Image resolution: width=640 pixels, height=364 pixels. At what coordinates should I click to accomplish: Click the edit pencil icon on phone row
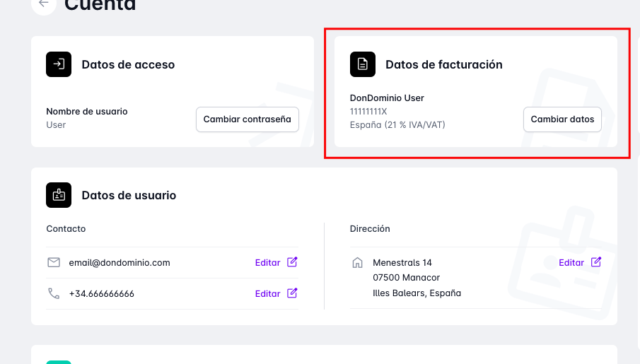point(292,293)
